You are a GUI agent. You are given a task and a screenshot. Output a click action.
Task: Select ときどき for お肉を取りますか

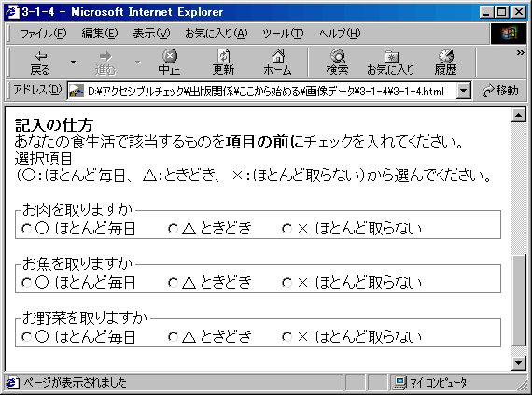[x=173, y=229]
